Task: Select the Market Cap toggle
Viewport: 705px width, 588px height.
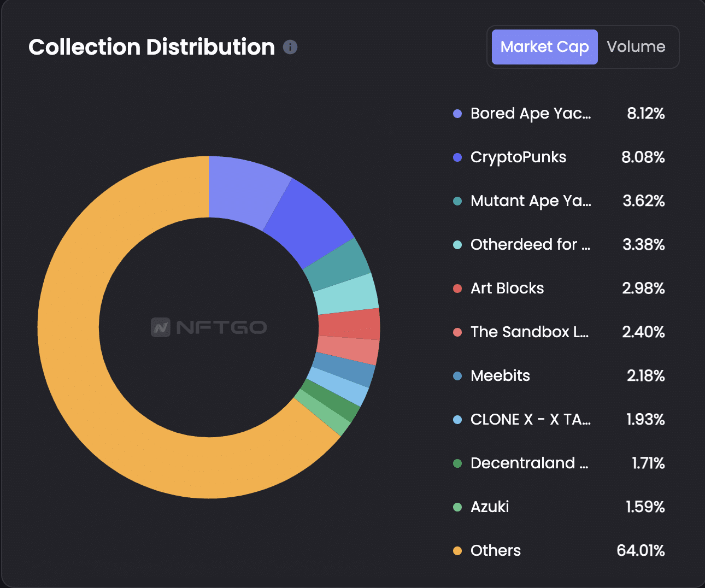Action: click(544, 47)
